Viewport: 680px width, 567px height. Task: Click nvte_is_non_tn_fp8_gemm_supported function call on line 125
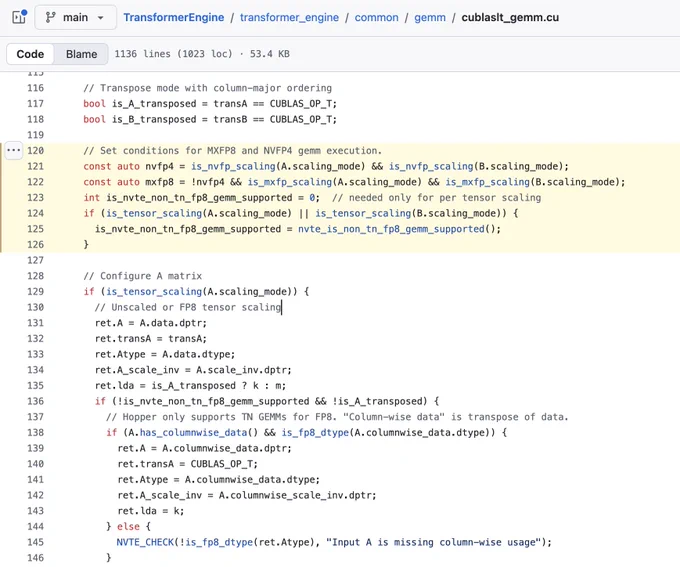pos(391,229)
